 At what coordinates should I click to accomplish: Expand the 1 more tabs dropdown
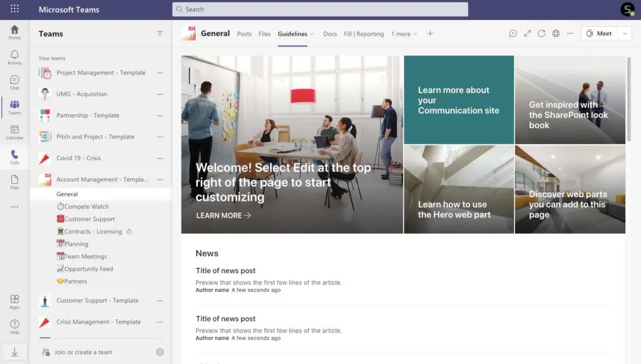click(404, 34)
